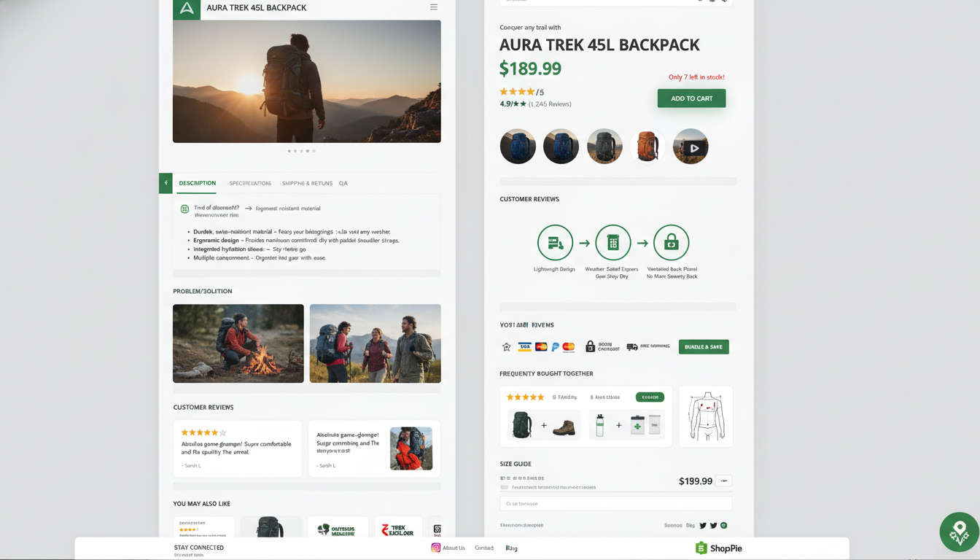Expand the options menu beside the $199.99 price
Image resolution: width=980 pixels, height=560 pixels.
[x=723, y=481]
